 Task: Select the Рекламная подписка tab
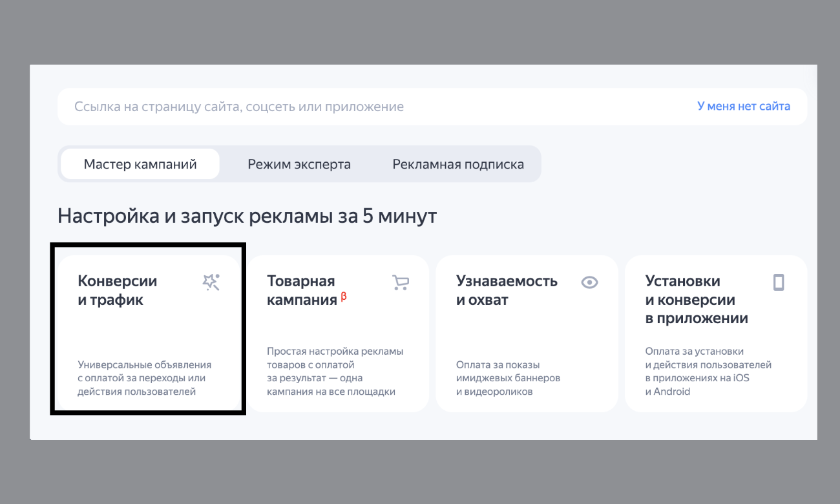coord(458,164)
